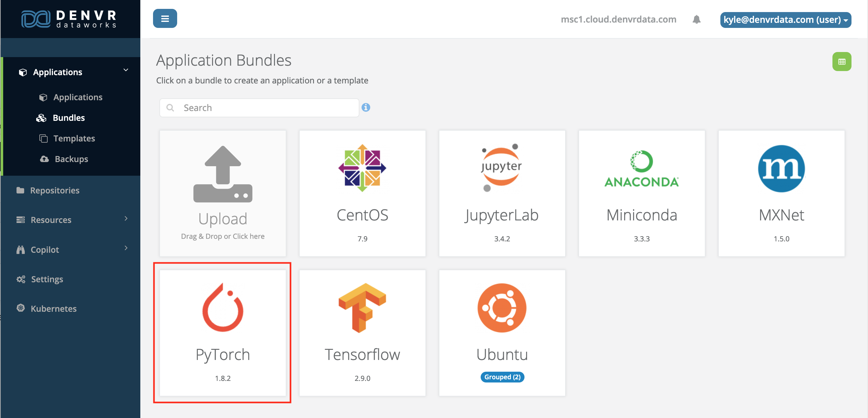Image resolution: width=868 pixels, height=418 pixels.
Task: Collapse the Applications sidebar section chevron
Action: coord(126,70)
